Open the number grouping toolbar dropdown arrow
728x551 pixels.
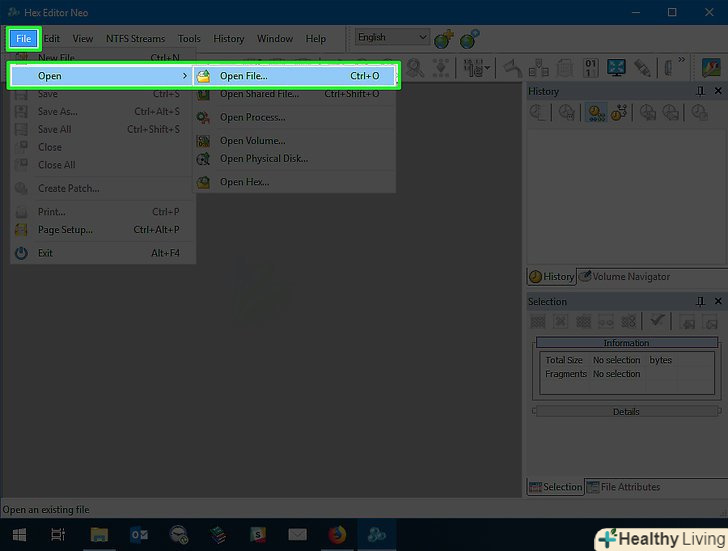tap(487, 68)
